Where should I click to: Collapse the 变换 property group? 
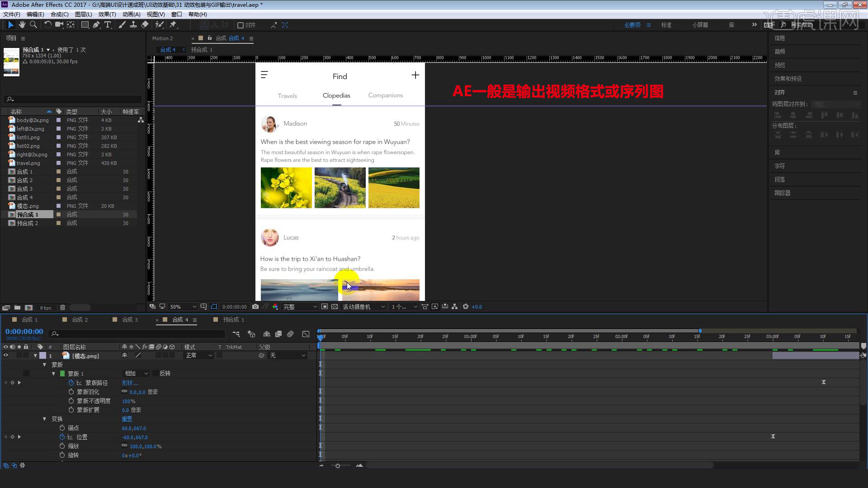[44, 419]
